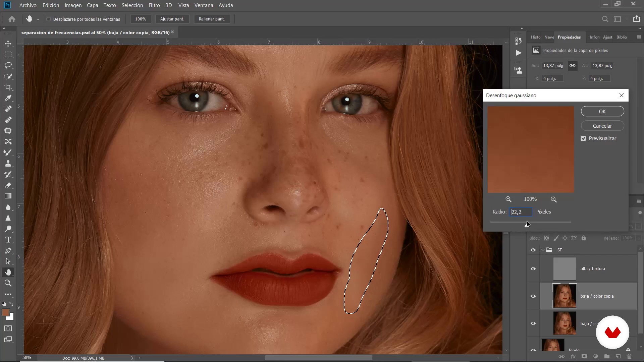Click the Radio blur slider handle
The height and width of the screenshot is (362, 644).
coord(527,225)
